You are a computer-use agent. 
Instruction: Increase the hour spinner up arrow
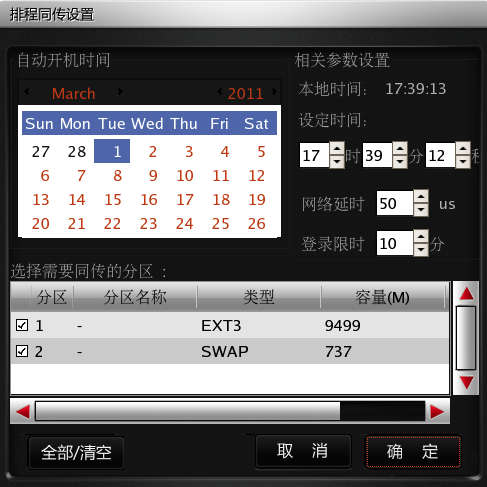(337, 148)
